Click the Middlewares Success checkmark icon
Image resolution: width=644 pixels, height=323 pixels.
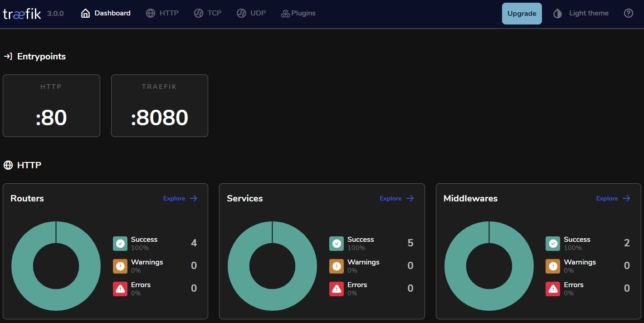tap(553, 244)
